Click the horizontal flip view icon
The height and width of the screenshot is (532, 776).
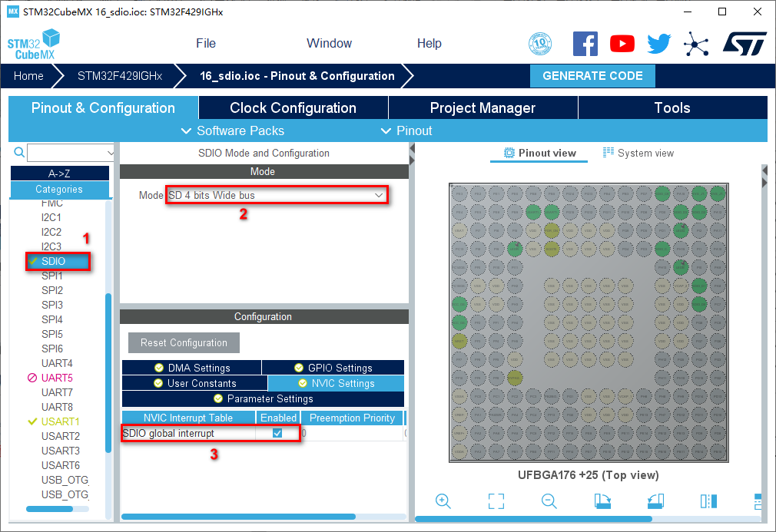coord(708,501)
